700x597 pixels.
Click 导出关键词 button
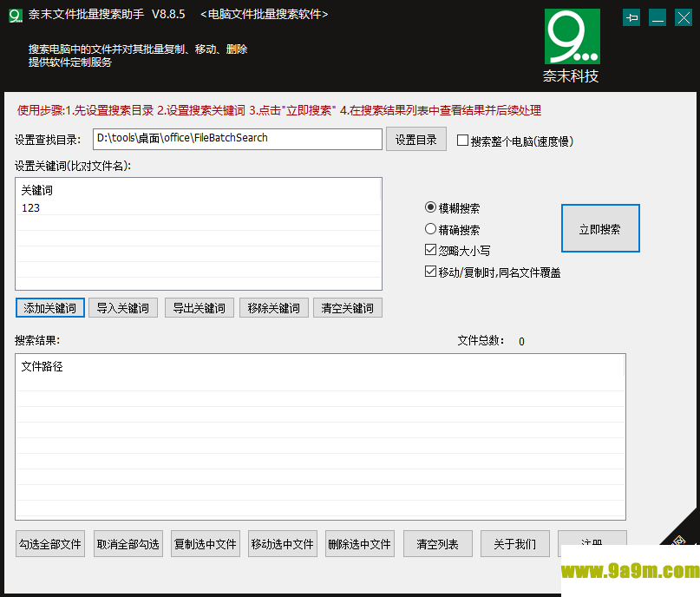200,308
